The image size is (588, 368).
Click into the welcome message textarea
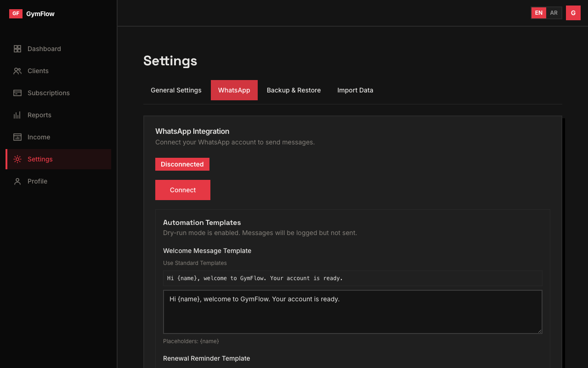tap(352, 311)
